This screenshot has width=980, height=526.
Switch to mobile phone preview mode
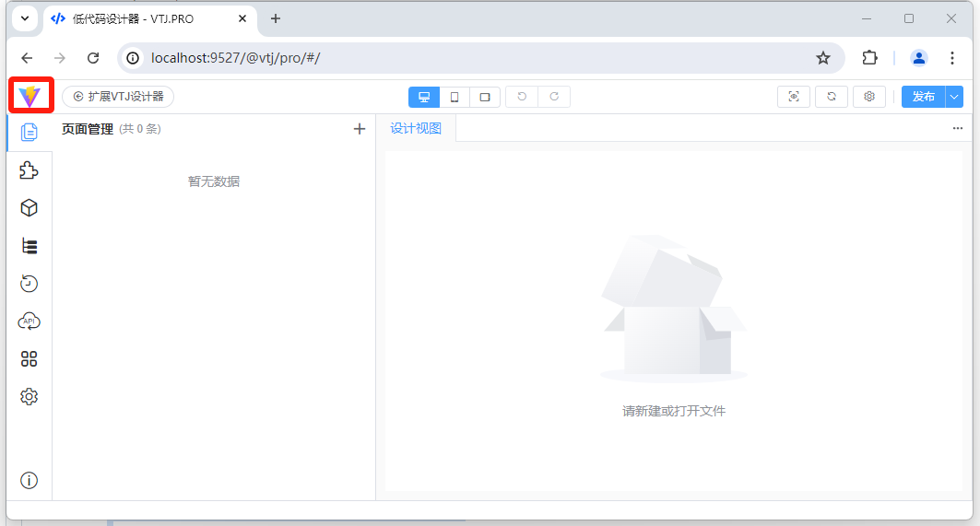point(455,97)
